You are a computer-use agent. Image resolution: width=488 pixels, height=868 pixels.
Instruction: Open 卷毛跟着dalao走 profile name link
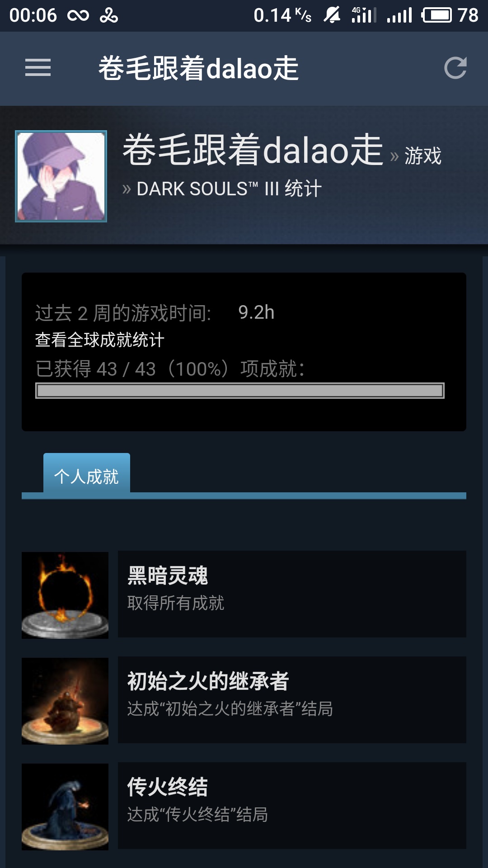[x=253, y=150]
